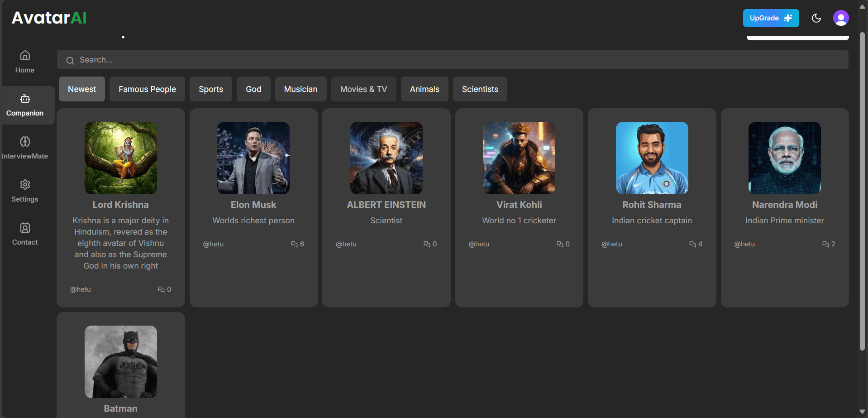Click chat count icon on Narendra Modi card

[825, 244]
